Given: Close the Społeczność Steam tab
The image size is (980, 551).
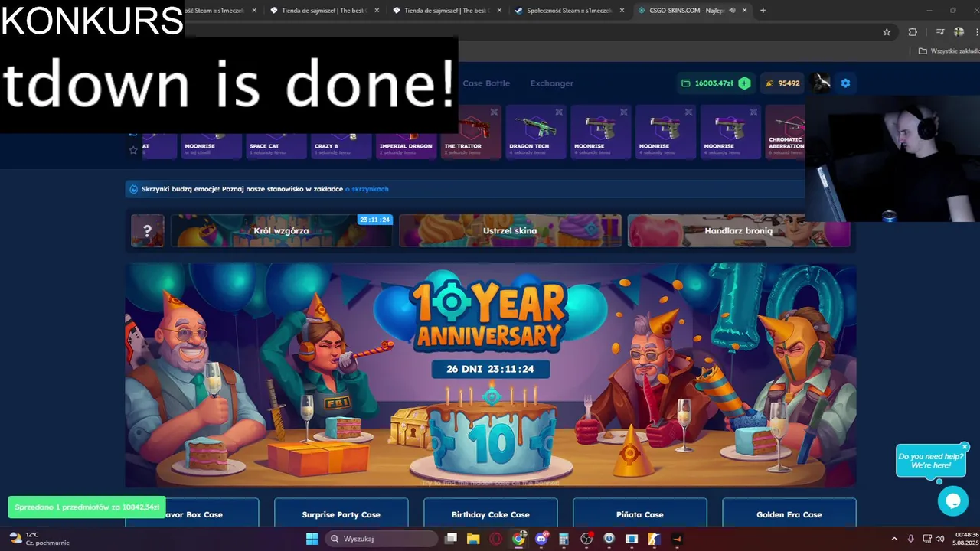Looking at the screenshot, I should pos(622,11).
